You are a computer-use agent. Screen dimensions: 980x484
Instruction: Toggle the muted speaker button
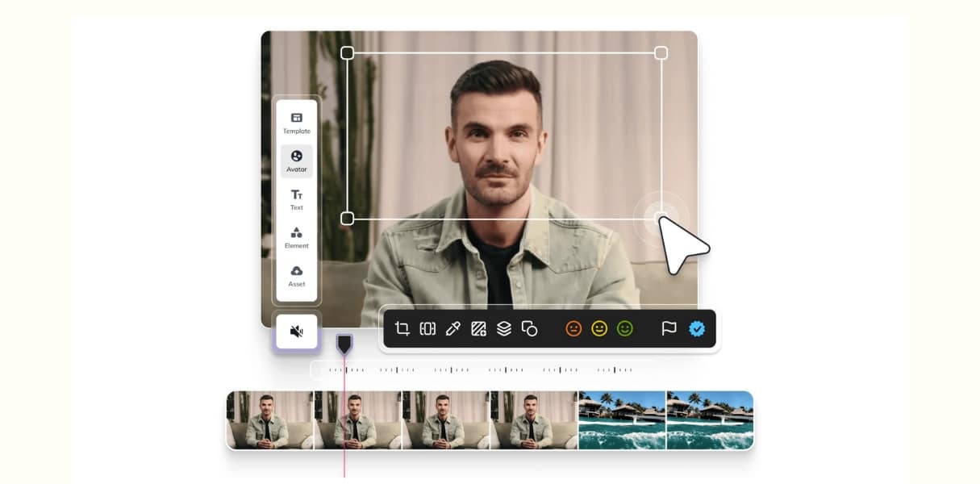click(297, 332)
